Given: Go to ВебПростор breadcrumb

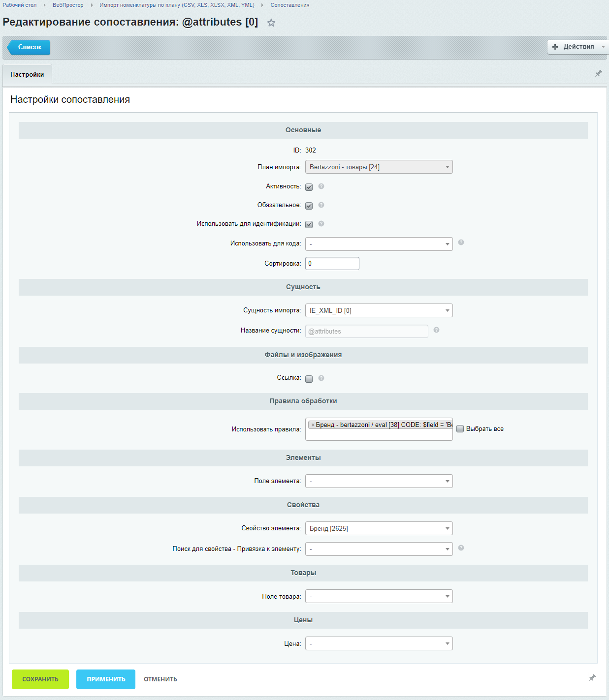Looking at the screenshot, I should [68, 5].
